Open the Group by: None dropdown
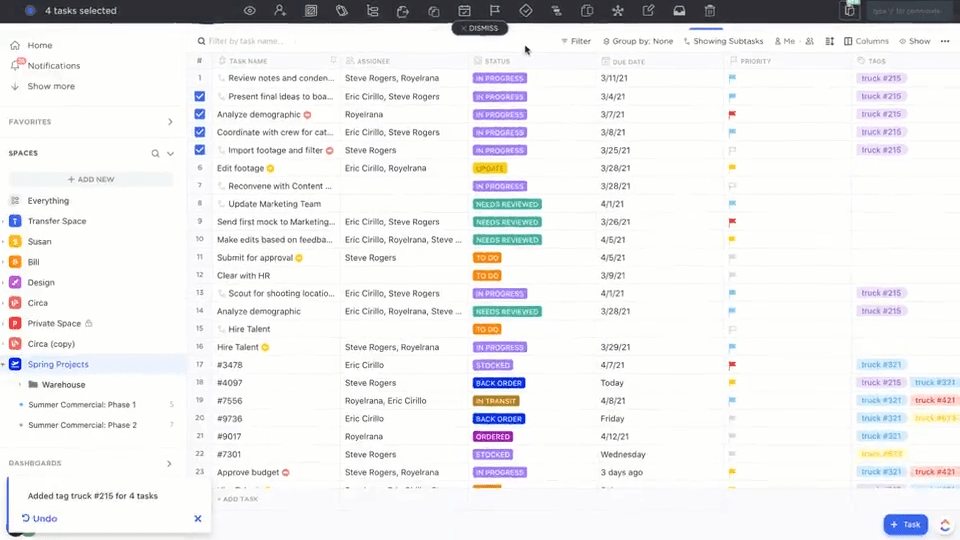Screen dimensions: 960x540 pos(637,41)
